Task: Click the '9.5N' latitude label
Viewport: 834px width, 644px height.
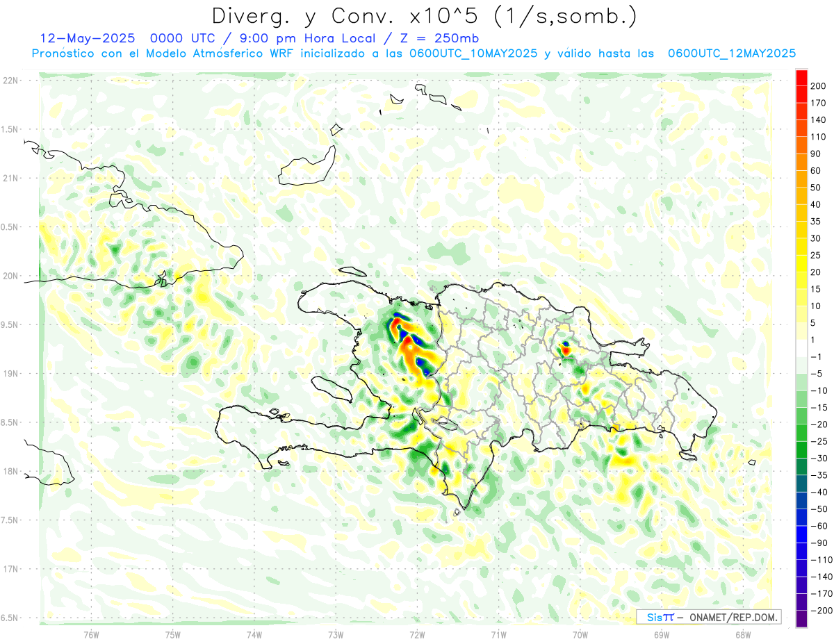Action: coord(10,324)
